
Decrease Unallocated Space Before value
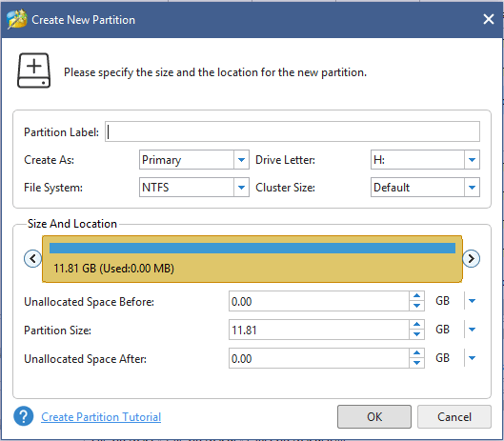[417, 306]
